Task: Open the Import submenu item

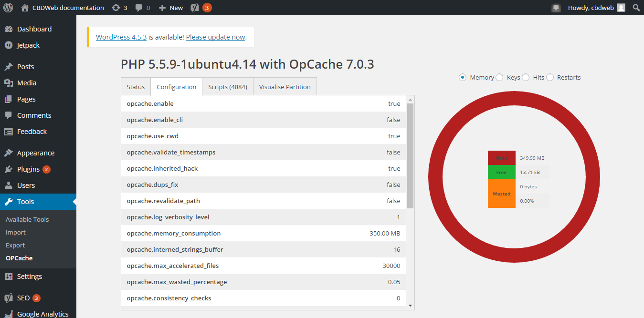Action: (16, 232)
